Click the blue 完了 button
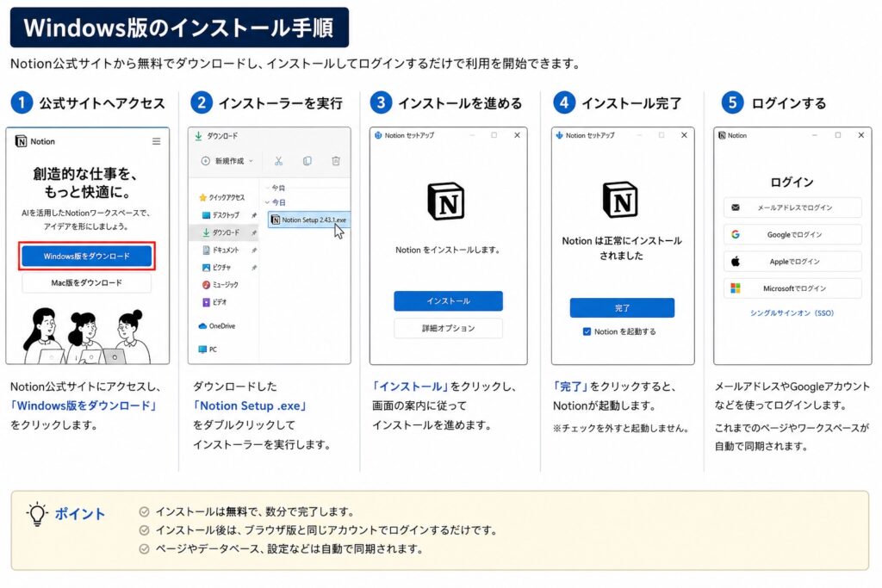Image resolution: width=882 pixels, height=588 pixels. [x=622, y=308]
